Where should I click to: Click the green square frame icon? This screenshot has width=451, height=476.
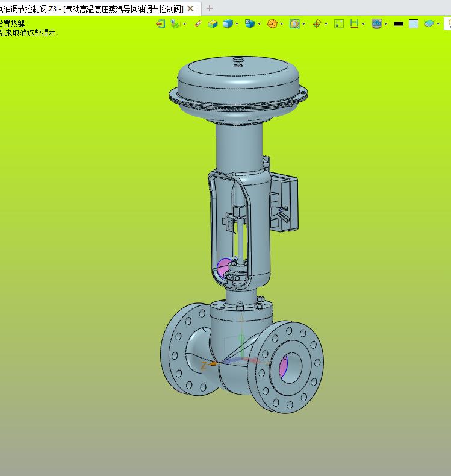[339, 23]
